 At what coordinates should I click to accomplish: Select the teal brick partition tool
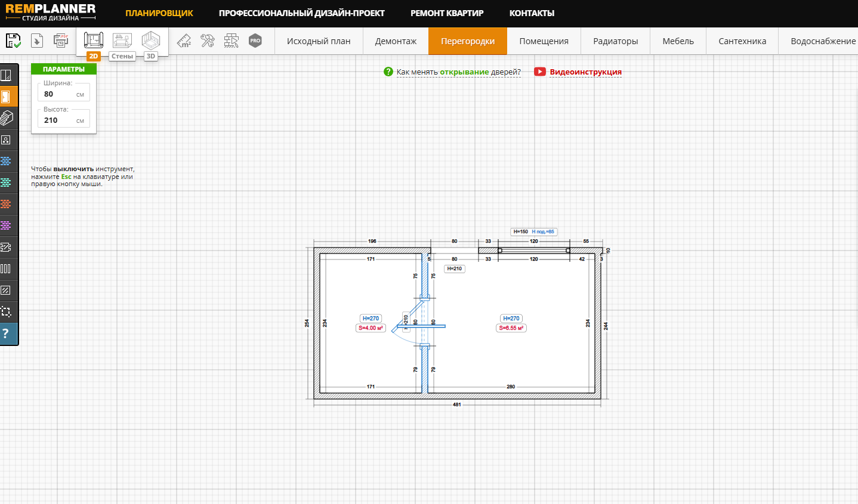click(x=6, y=183)
